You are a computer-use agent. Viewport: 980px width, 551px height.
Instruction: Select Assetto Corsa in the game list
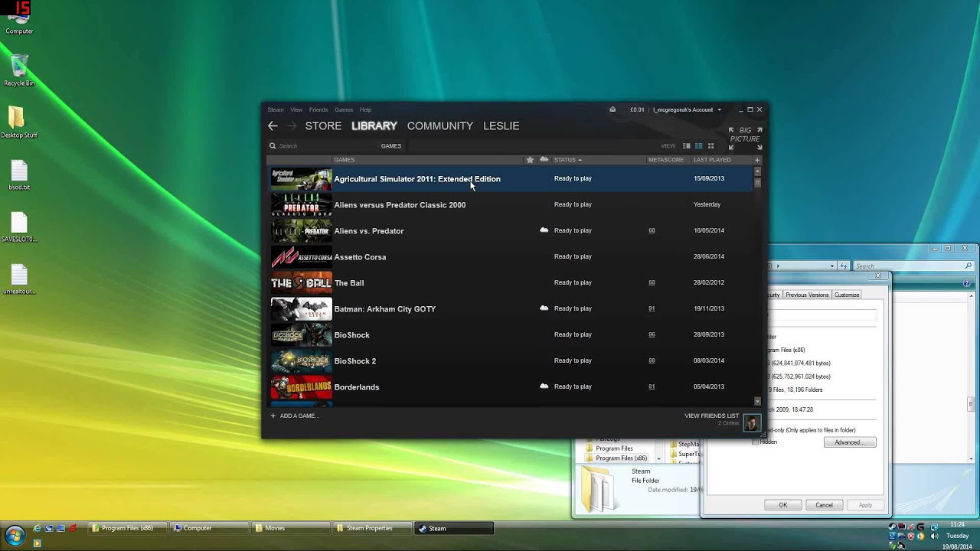coord(510,256)
